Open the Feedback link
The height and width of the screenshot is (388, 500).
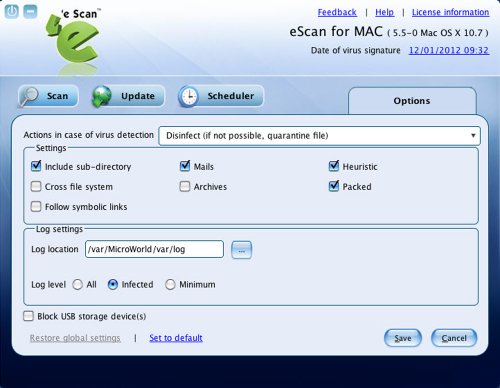point(337,12)
